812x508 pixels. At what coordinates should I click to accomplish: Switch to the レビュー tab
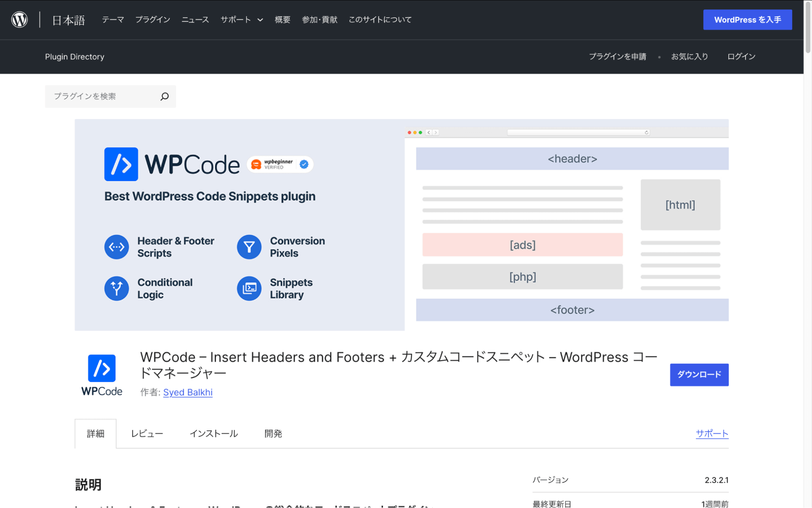click(x=147, y=433)
